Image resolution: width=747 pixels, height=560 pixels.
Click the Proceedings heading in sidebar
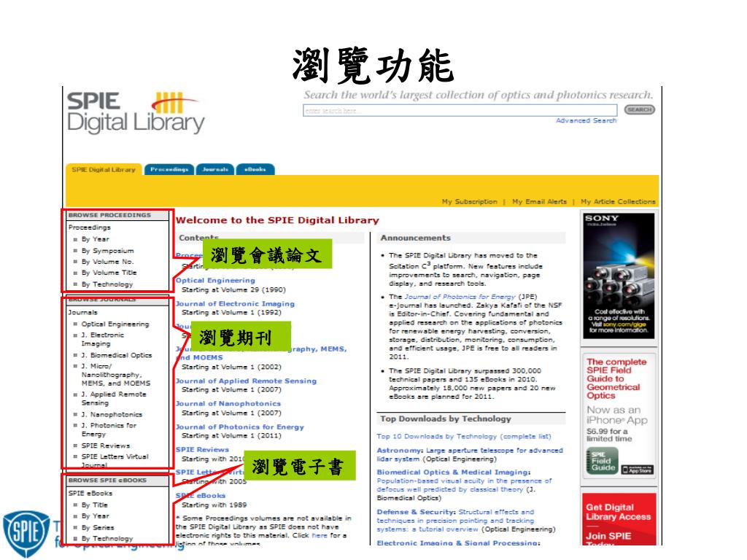(x=90, y=227)
